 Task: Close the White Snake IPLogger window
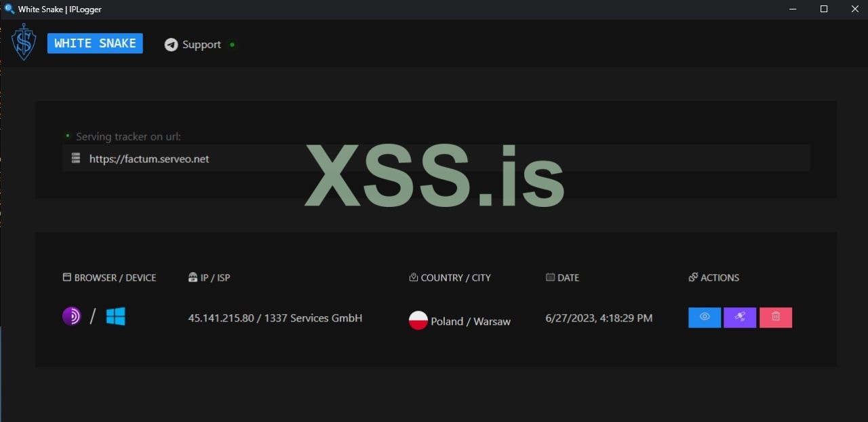(854, 9)
